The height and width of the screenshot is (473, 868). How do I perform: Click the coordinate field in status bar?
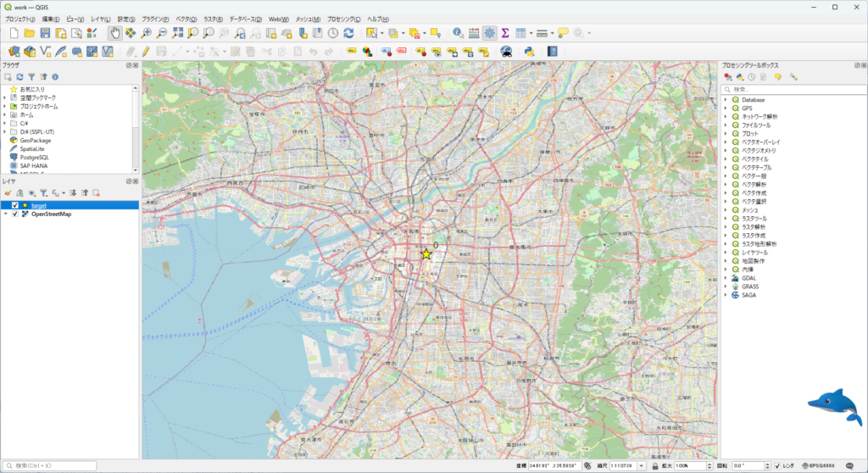[x=554, y=466]
